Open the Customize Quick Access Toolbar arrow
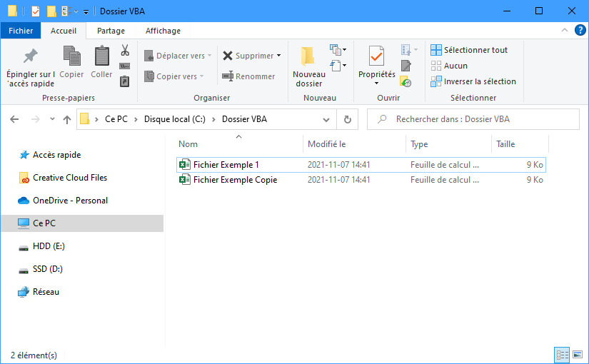This screenshot has width=589, height=364. click(86, 12)
